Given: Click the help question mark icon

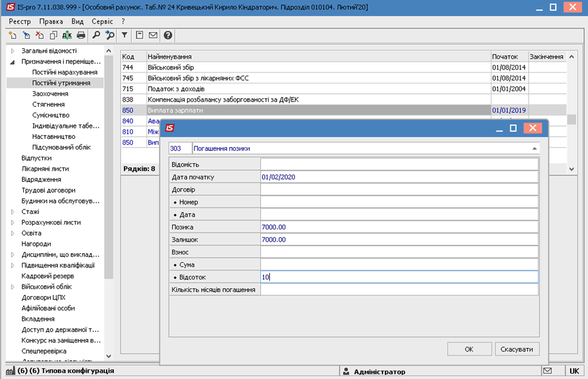Looking at the screenshot, I should (x=168, y=35).
